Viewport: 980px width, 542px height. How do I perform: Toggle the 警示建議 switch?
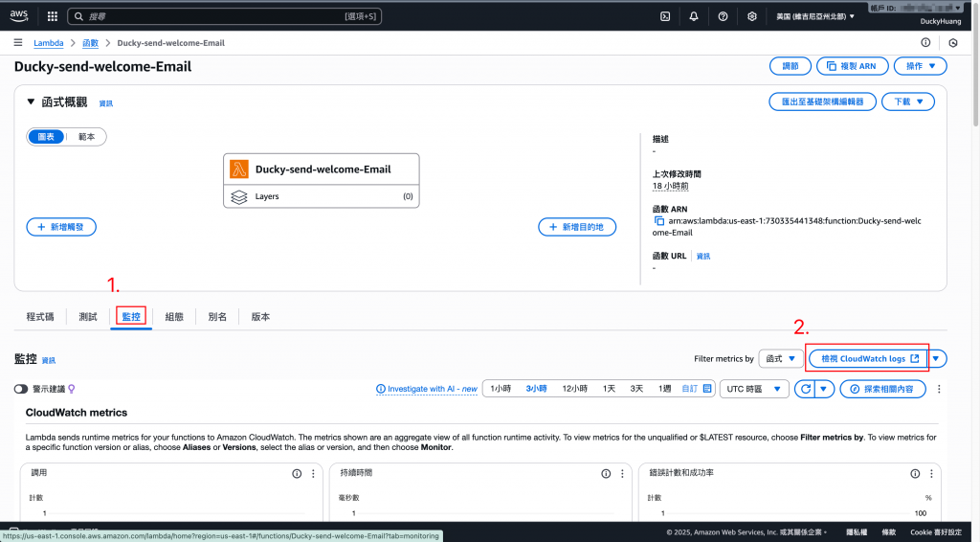21,389
